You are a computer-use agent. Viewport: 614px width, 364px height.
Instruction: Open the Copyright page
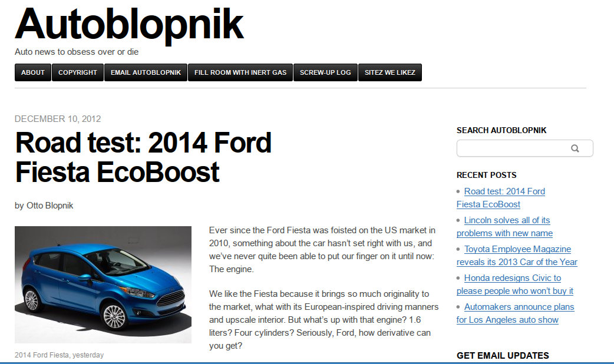(78, 72)
